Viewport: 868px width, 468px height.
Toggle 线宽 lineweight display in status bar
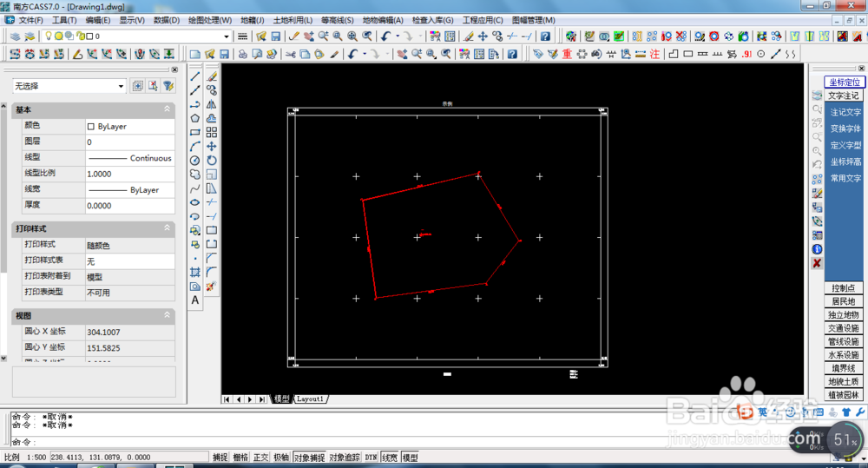click(390, 458)
